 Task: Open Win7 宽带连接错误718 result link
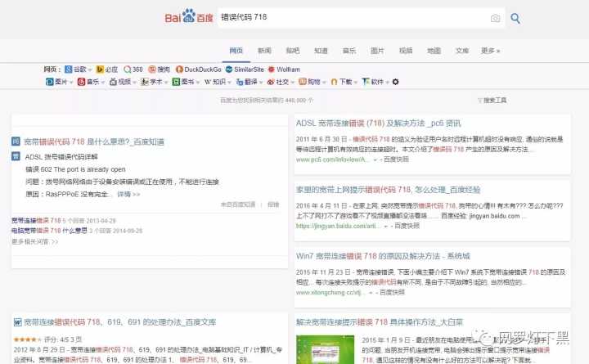(x=383, y=256)
